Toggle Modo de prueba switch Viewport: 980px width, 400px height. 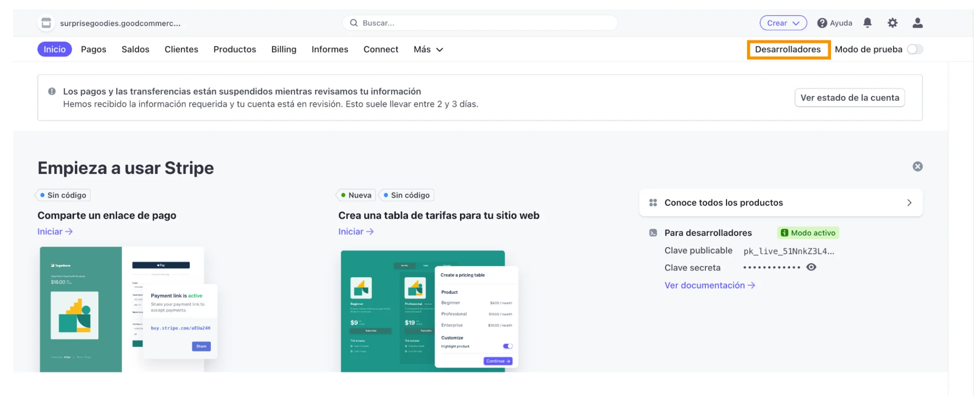915,49
